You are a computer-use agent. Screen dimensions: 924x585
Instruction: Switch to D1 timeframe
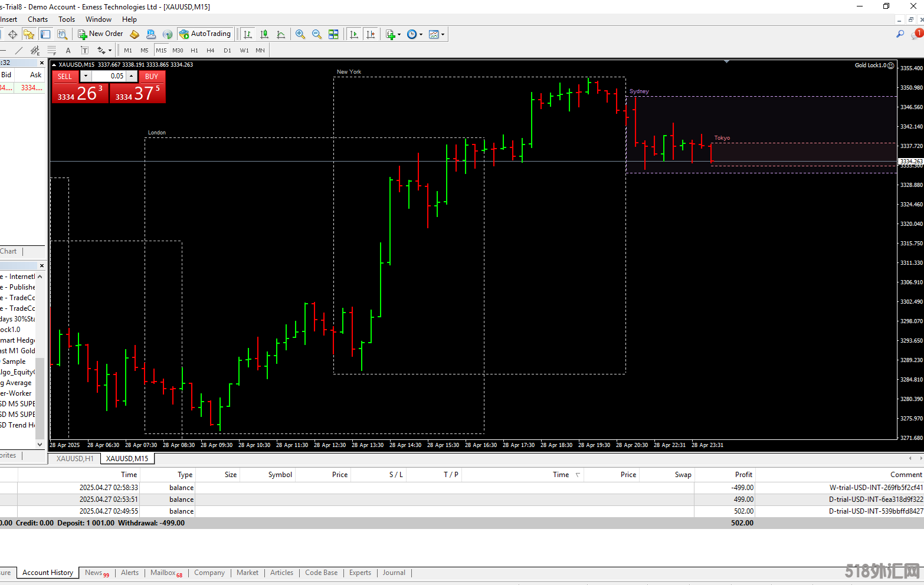pos(227,50)
